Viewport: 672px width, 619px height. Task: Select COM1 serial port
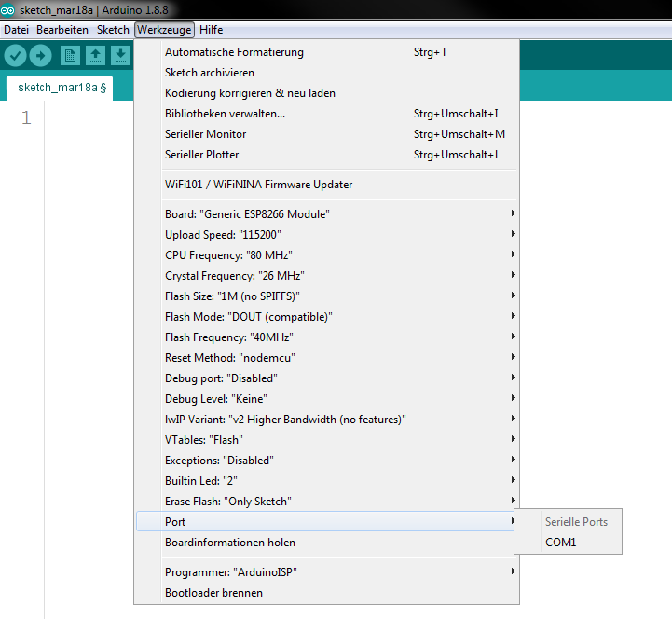tap(561, 543)
